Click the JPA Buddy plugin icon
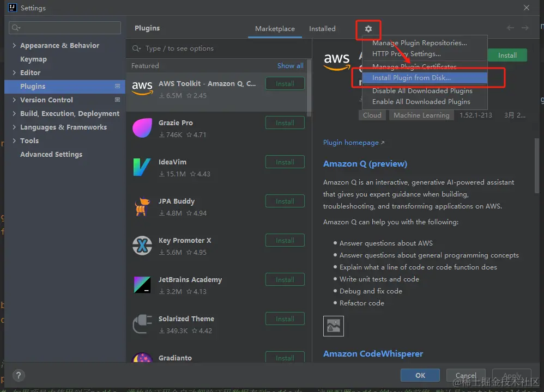Image resolution: width=544 pixels, height=392 pixels. (142, 206)
